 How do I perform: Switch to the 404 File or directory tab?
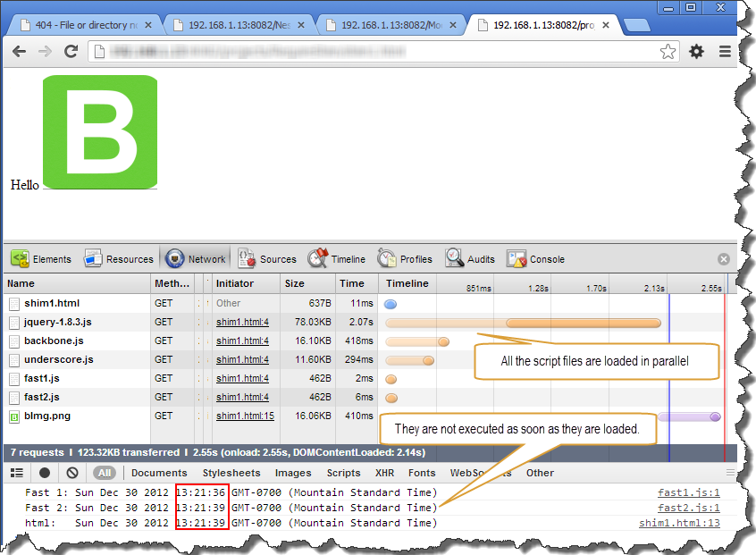point(84,25)
